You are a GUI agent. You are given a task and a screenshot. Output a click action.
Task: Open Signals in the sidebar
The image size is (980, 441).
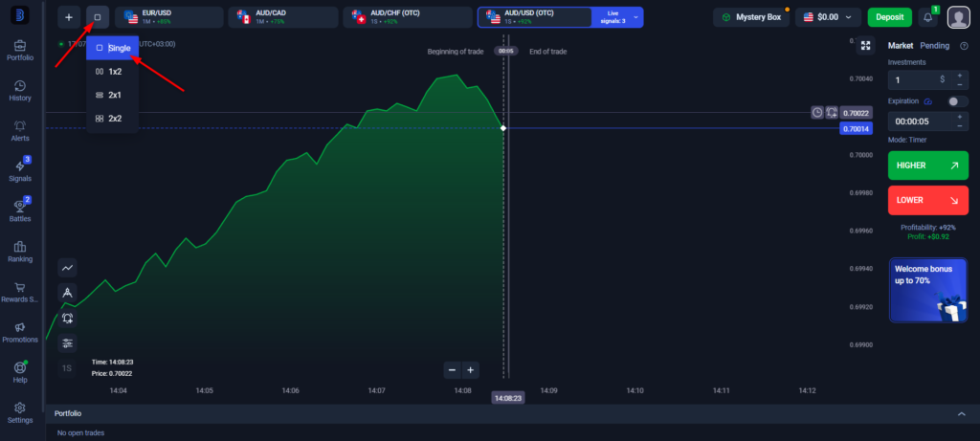[x=20, y=171]
